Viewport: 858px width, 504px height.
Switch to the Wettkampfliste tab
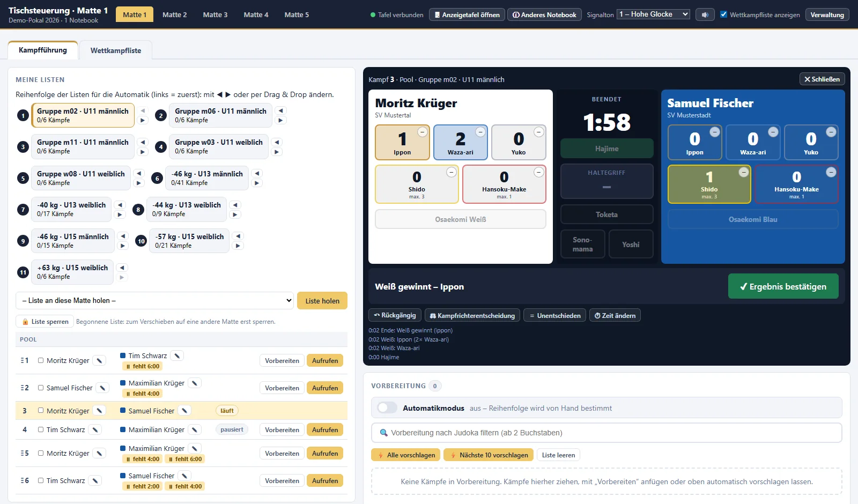click(x=116, y=50)
